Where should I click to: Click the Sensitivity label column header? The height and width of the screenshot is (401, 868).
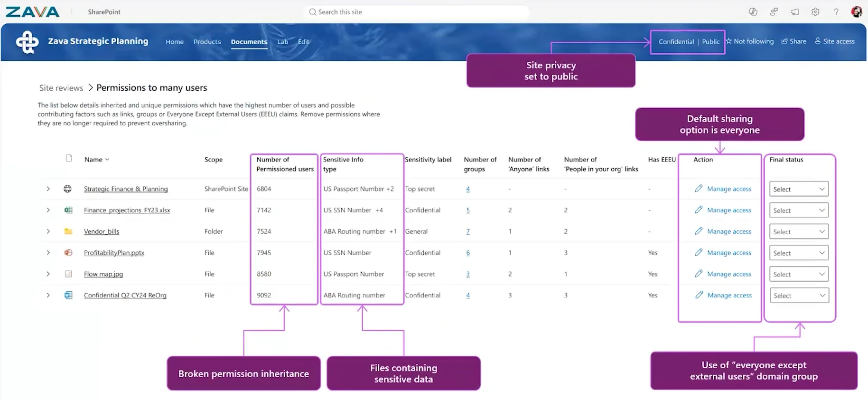[428, 160]
